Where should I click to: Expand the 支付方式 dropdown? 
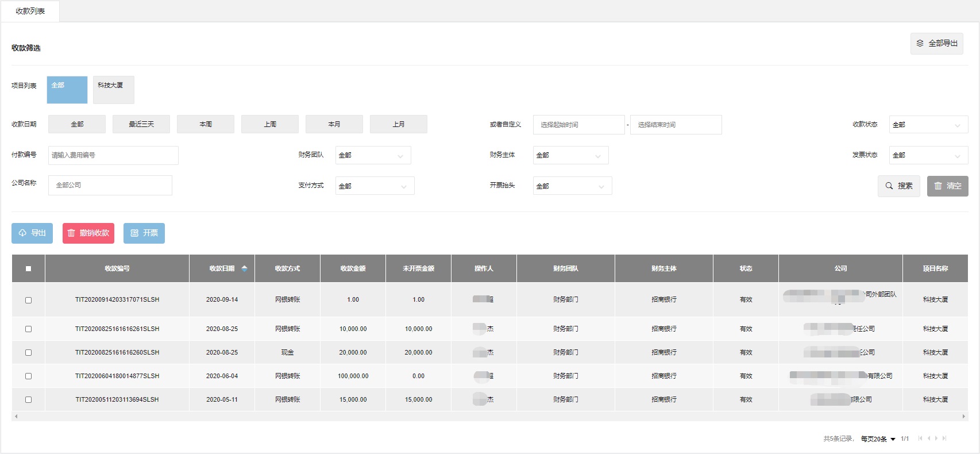pos(375,186)
